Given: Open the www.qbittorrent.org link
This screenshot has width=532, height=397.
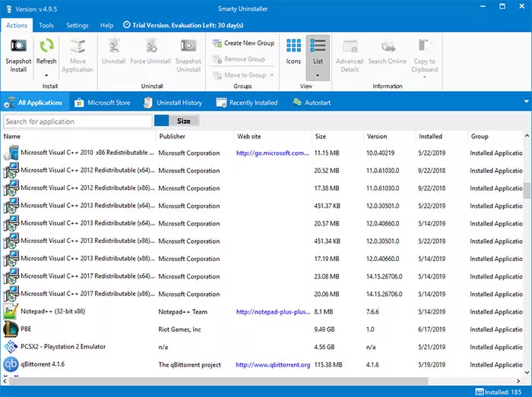Looking at the screenshot, I should pos(273,364).
